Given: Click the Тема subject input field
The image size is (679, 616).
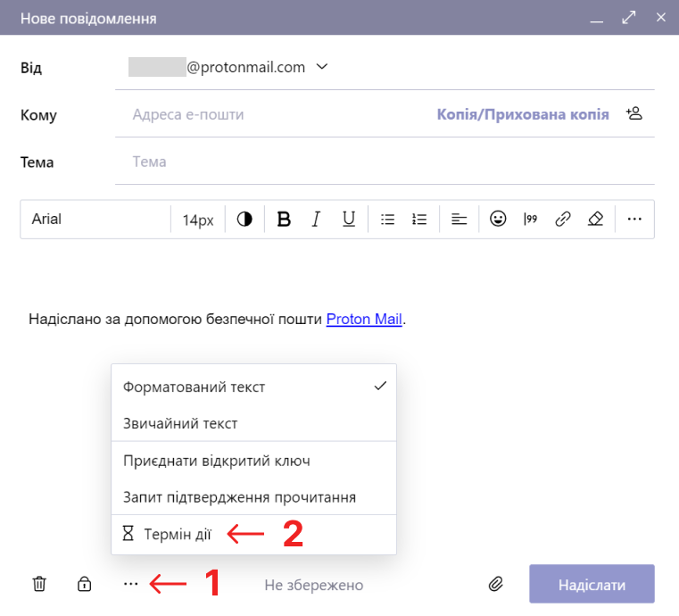Looking at the screenshot, I should click(384, 162).
